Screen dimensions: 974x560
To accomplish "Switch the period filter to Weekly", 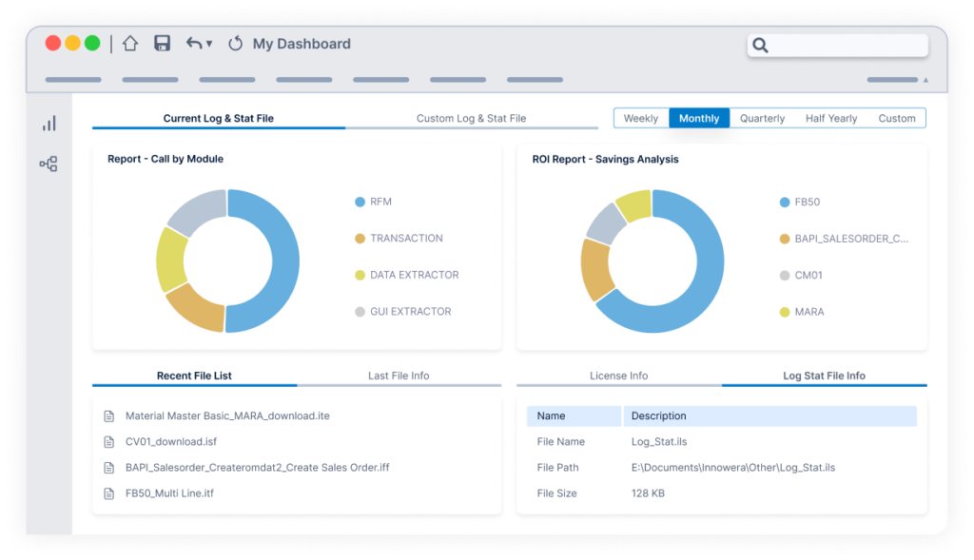I will click(x=641, y=118).
